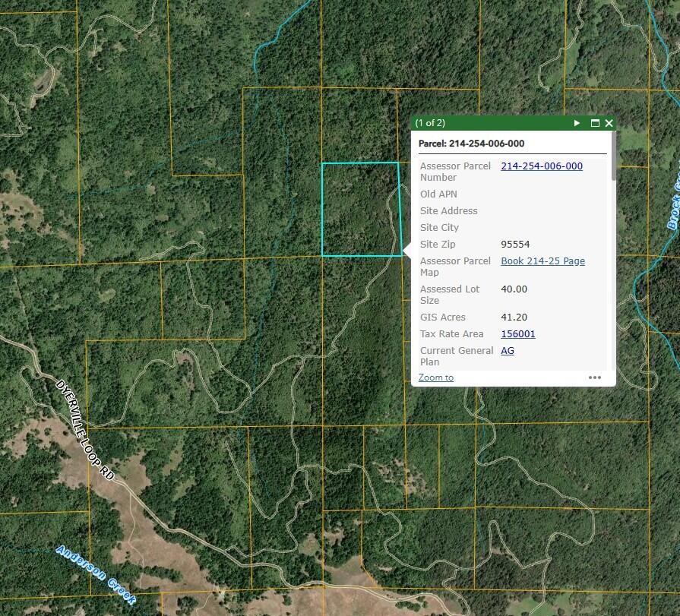
Task: Select the cyan highlighted parcel on map
Action: click(x=361, y=210)
